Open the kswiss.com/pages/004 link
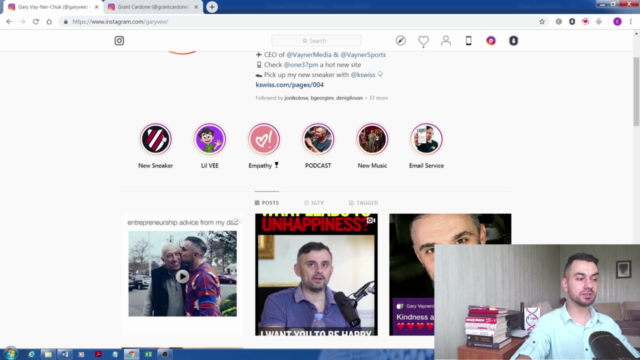 click(x=290, y=85)
